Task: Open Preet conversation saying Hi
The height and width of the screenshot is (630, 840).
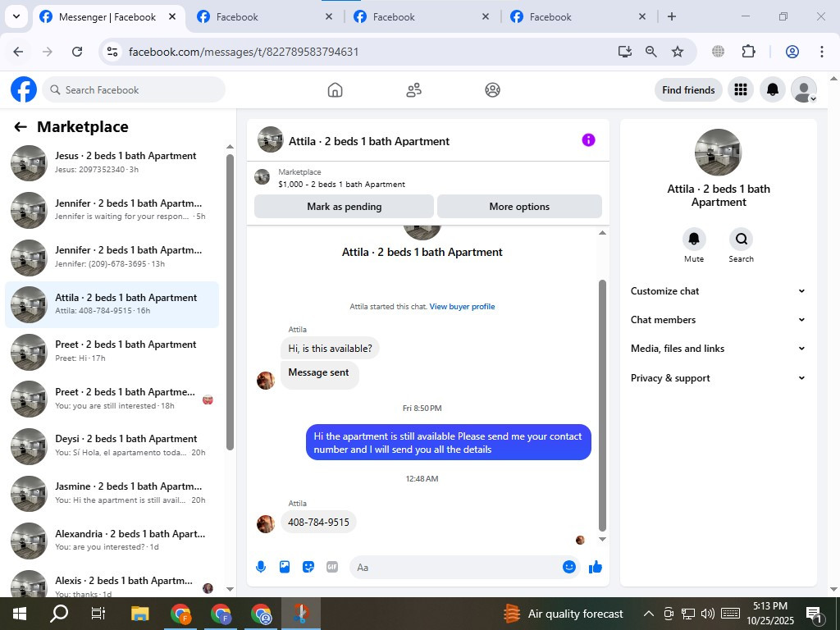Action: pyautogui.click(x=112, y=351)
